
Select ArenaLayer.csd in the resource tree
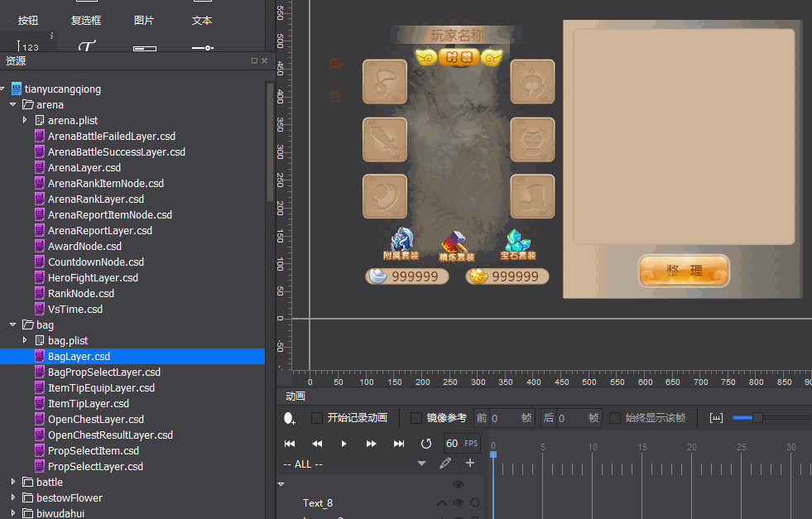point(84,168)
